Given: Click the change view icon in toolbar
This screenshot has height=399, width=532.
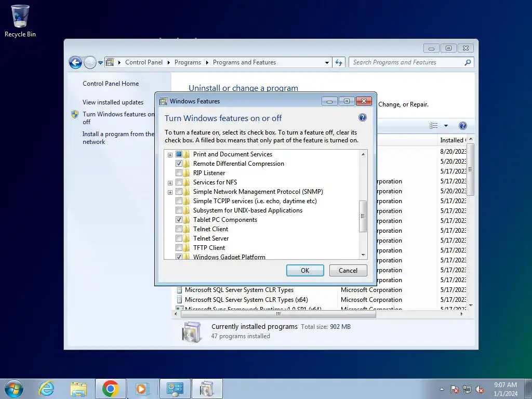Looking at the screenshot, I should click(434, 126).
